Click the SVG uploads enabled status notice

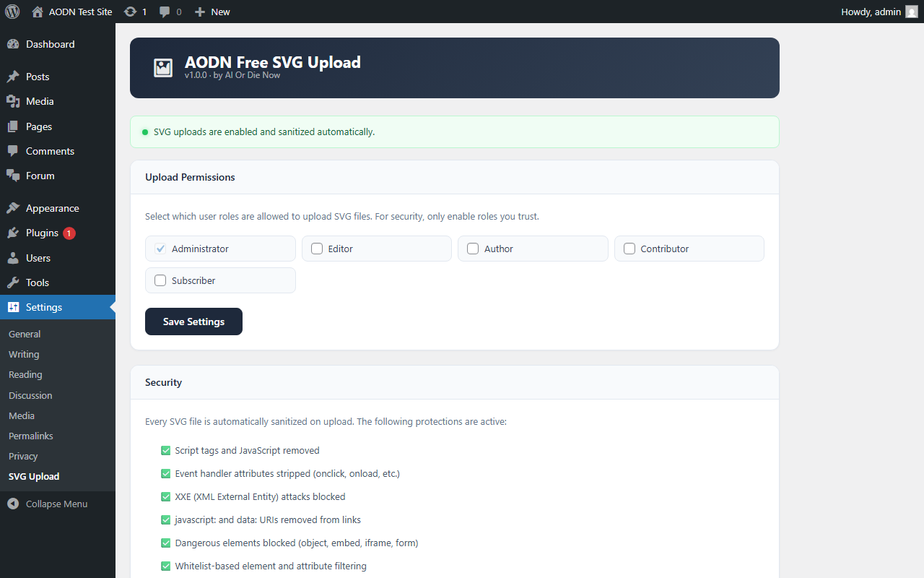coord(455,131)
